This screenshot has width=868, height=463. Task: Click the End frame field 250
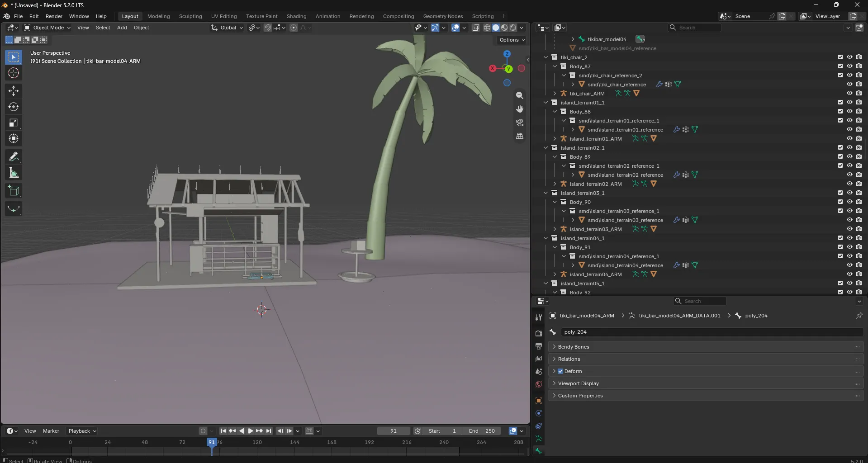(482, 431)
